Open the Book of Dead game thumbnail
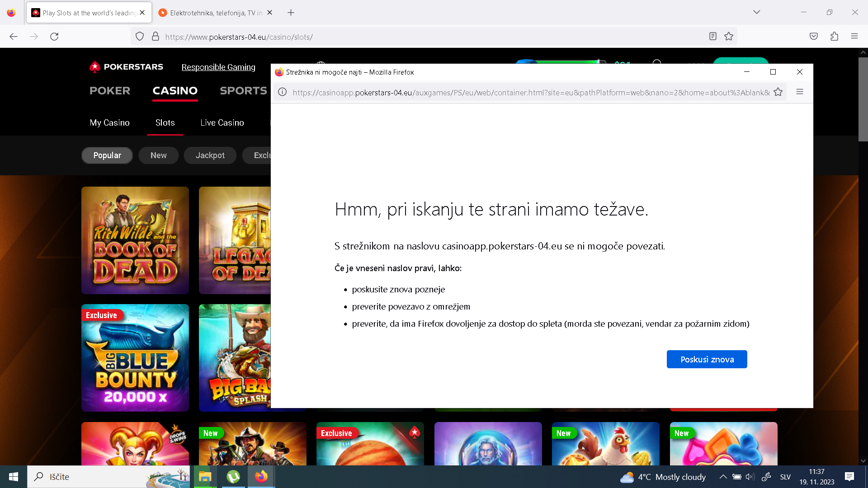 pos(135,240)
